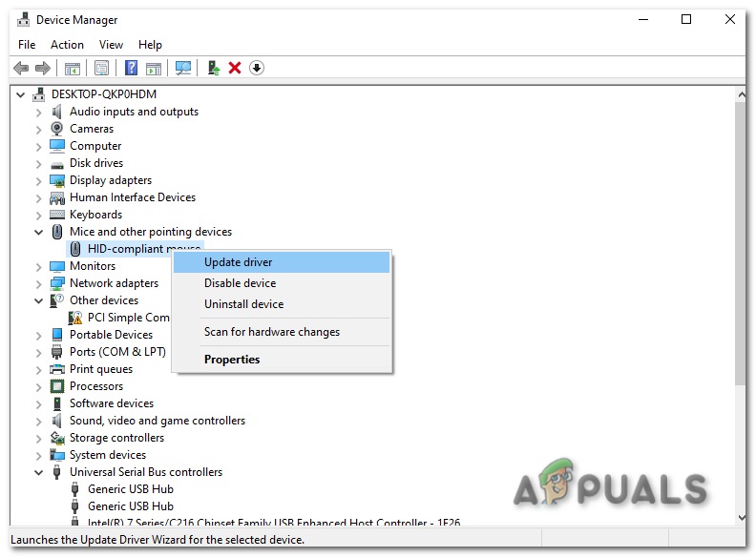This screenshot has width=756, height=557.
Task: Click the Forward arrow toolbar icon
Action: (x=43, y=68)
